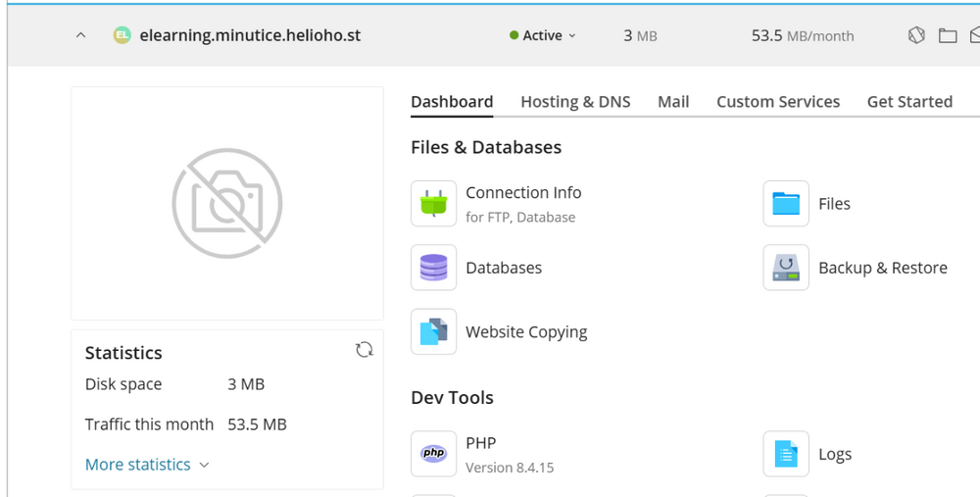Open the Active status dropdown

coord(543,35)
